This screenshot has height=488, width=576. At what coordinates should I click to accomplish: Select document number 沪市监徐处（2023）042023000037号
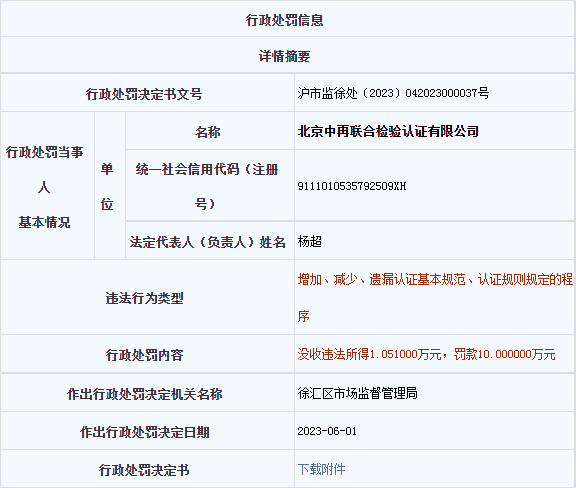[393, 93]
